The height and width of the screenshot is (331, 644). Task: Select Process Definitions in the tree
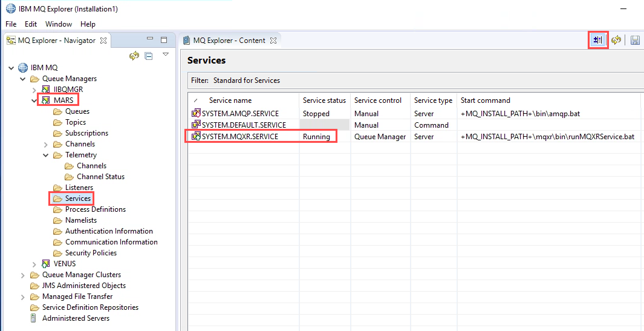[x=96, y=209]
